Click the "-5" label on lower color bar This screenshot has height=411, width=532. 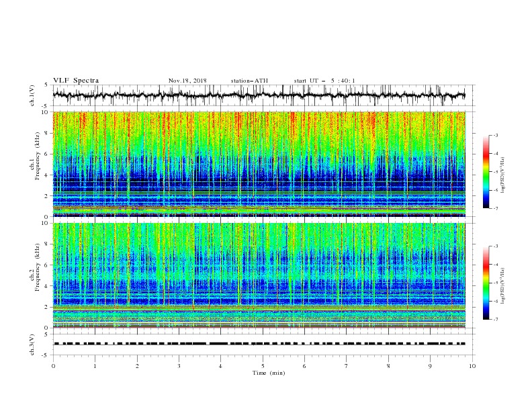click(495, 283)
